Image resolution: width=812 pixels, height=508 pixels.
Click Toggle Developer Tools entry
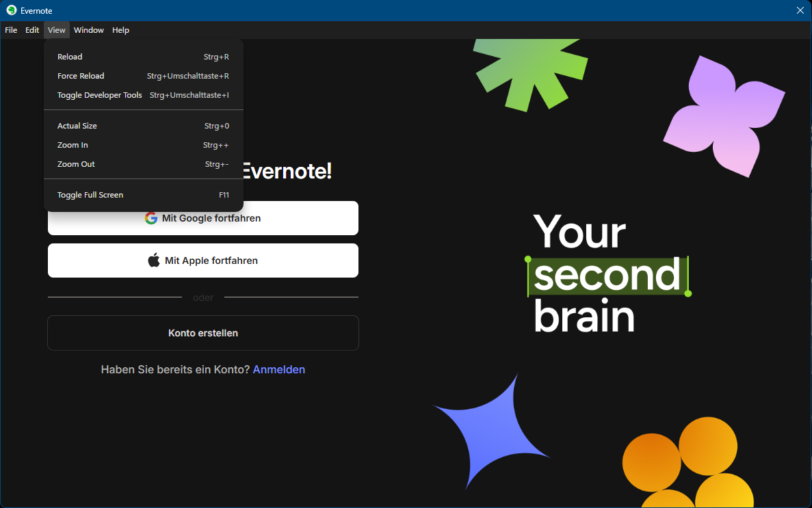click(x=144, y=95)
